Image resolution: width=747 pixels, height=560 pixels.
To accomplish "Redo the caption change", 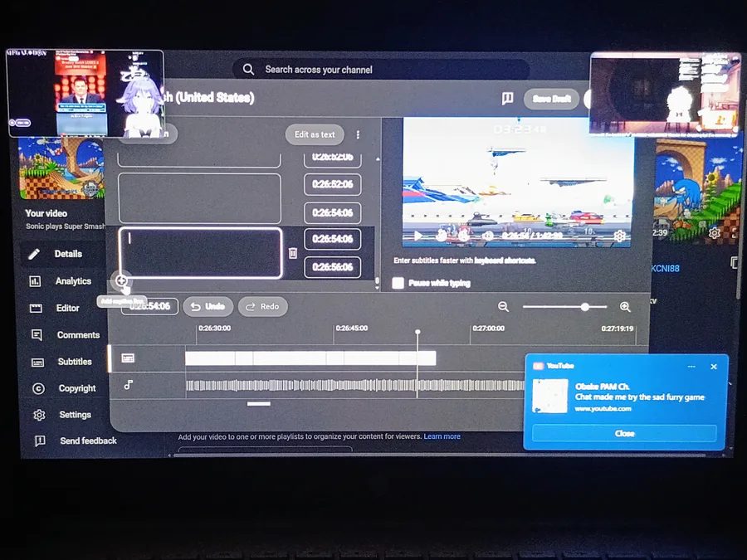I will point(262,307).
